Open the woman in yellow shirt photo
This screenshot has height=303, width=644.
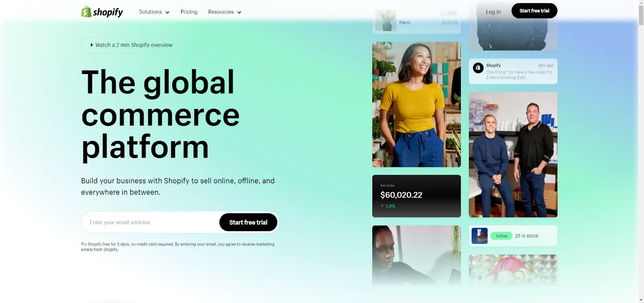click(417, 105)
